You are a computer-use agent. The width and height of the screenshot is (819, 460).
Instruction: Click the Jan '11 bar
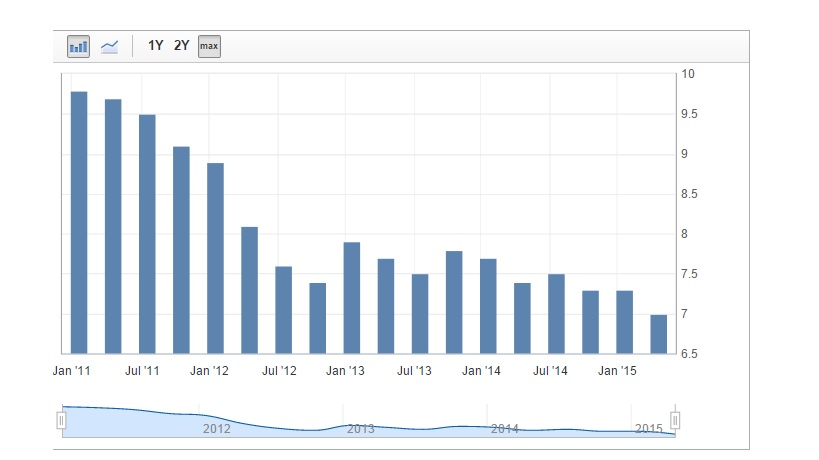pos(79,222)
